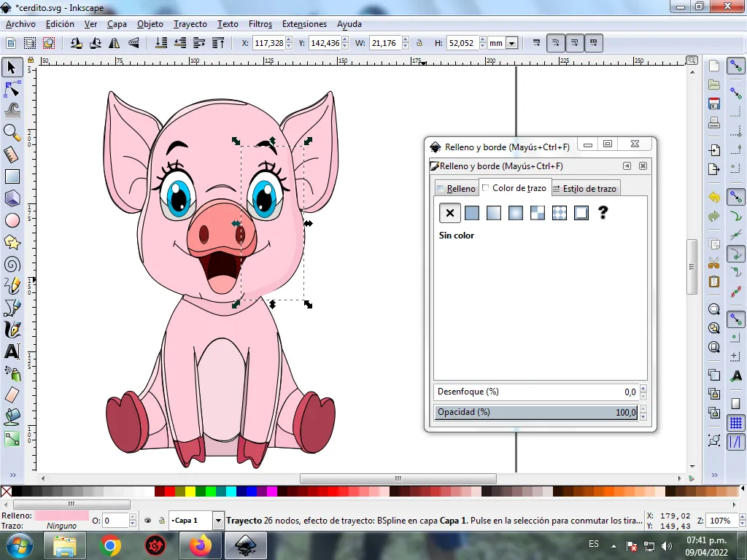Switch to the Relleno tab
This screenshot has width=747, height=560.
[456, 189]
